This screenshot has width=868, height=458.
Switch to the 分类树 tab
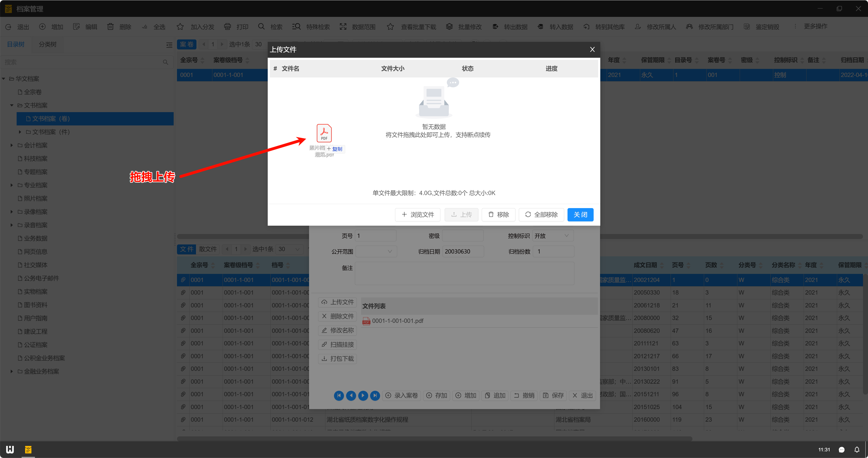pyautogui.click(x=48, y=44)
